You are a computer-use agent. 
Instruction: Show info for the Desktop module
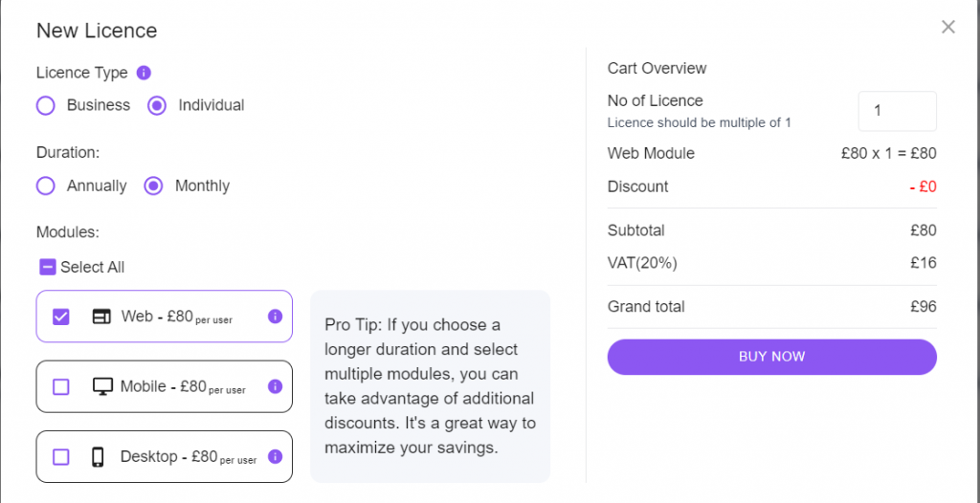(275, 457)
